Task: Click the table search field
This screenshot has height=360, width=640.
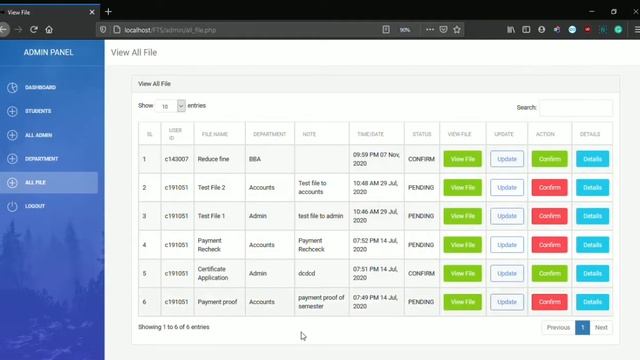Action: 576,108
